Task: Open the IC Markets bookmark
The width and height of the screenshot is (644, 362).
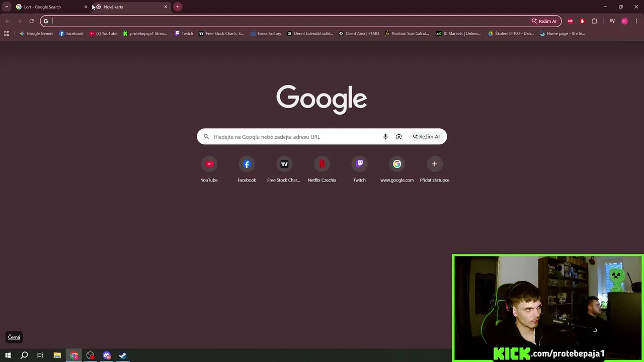Action: point(458,34)
